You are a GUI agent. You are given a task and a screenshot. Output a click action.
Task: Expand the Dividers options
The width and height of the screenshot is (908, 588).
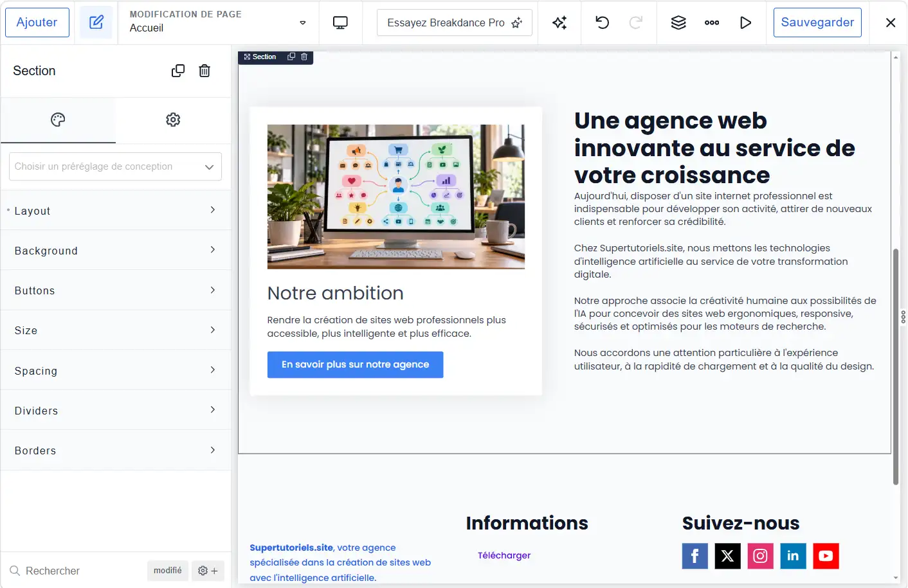tap(116, 410)
